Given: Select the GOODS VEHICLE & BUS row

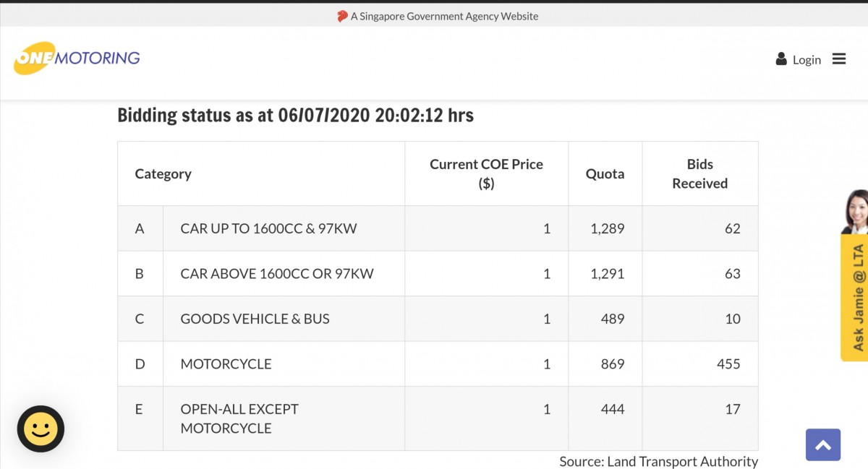Looking at the screenshot, I should [438, 319].
